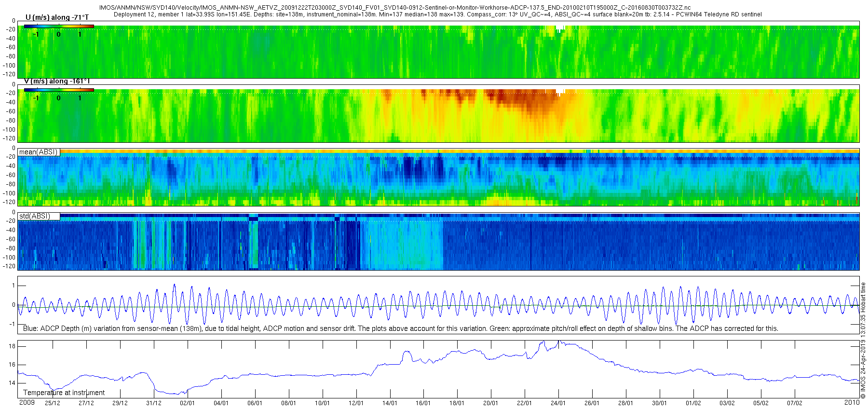Click the '30/01' date tick label
Viewport: 868px width, 410px height.
coord(660,403)
